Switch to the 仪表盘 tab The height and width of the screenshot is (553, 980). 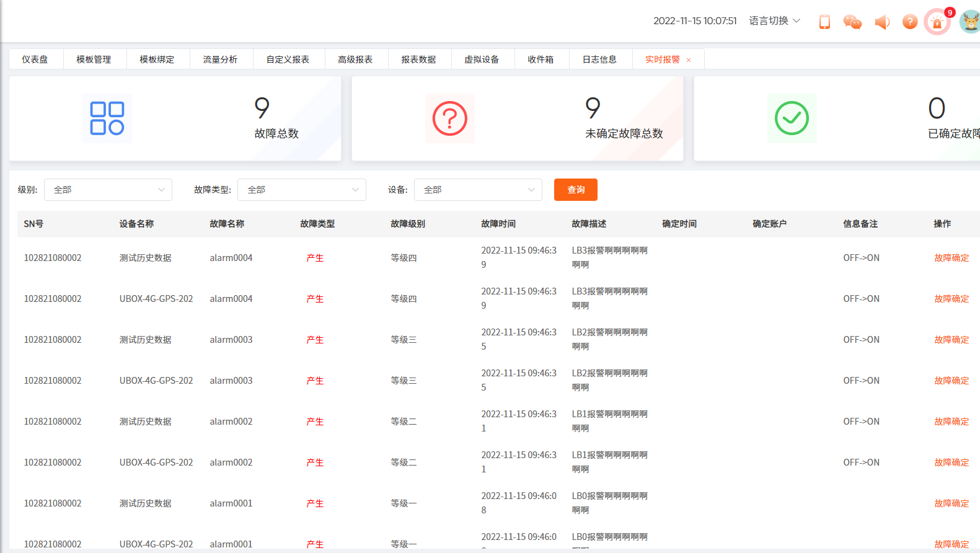coord(35,60)
